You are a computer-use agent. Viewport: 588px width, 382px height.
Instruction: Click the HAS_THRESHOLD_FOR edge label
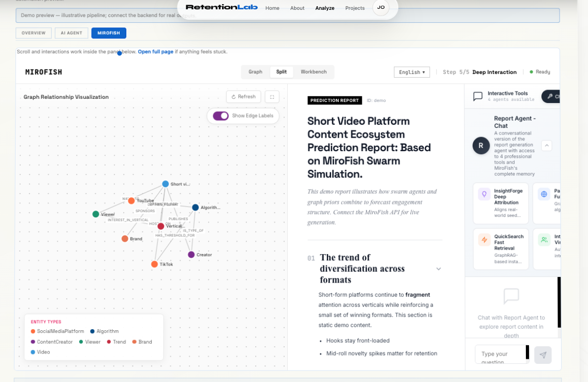click(175, 236)
